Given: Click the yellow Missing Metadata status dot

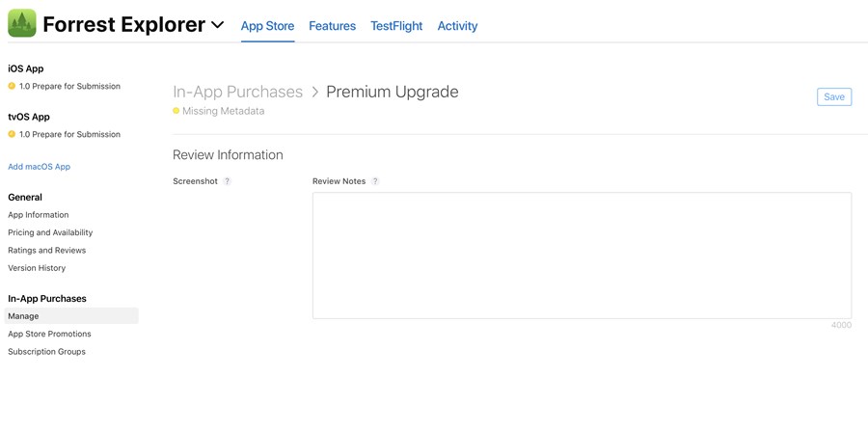Looking at the screenshot, I should [x=176, y=111].
